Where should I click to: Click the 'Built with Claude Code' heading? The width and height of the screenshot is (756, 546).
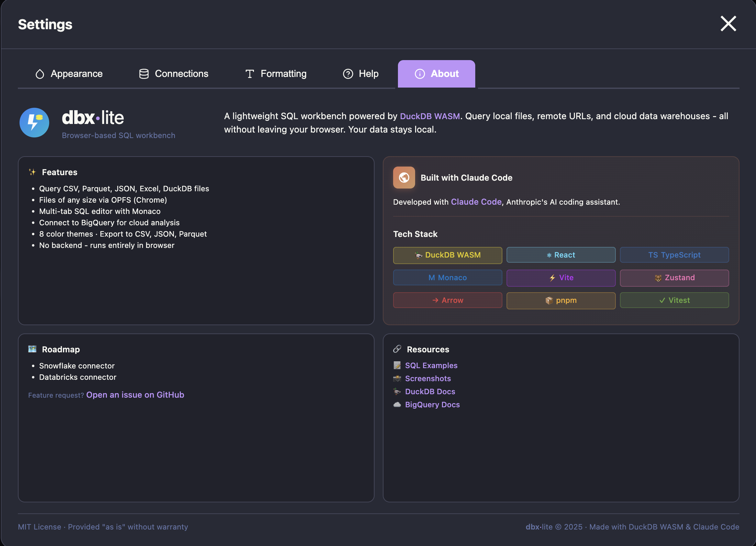pos(466,178)
